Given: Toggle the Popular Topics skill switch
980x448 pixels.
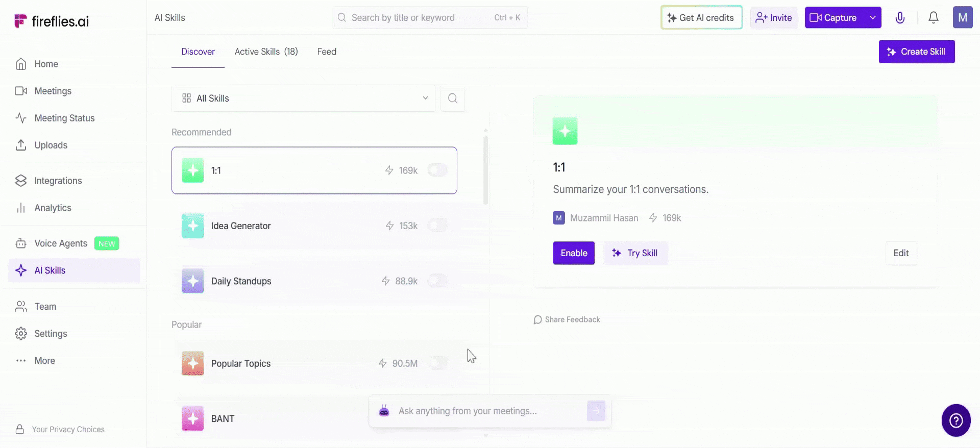Looking at the screenshot, I should [x=437, y=363].
